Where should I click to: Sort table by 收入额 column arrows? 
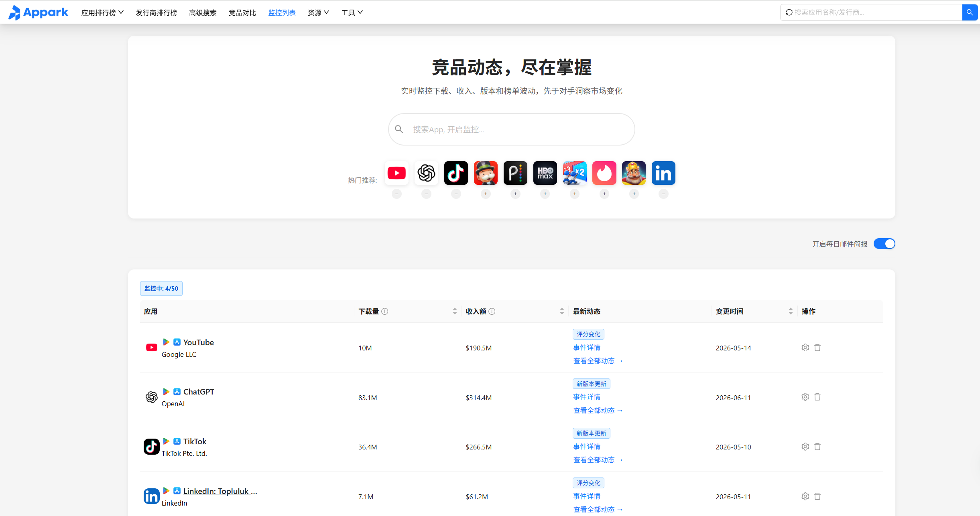562,312
